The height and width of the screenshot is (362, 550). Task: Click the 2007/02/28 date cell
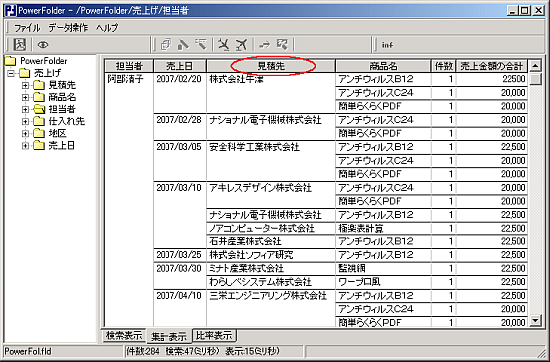click(x=180, y=127)
